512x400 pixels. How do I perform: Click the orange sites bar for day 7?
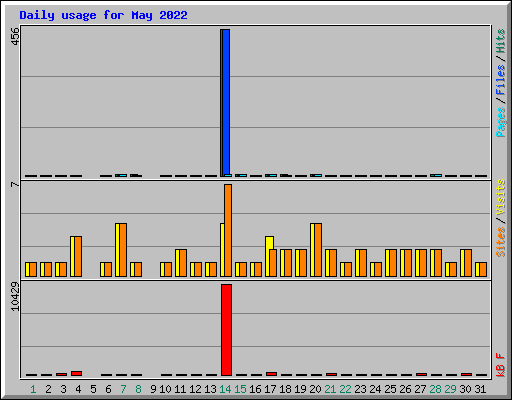pyautogui.click(x=123, y=250)
